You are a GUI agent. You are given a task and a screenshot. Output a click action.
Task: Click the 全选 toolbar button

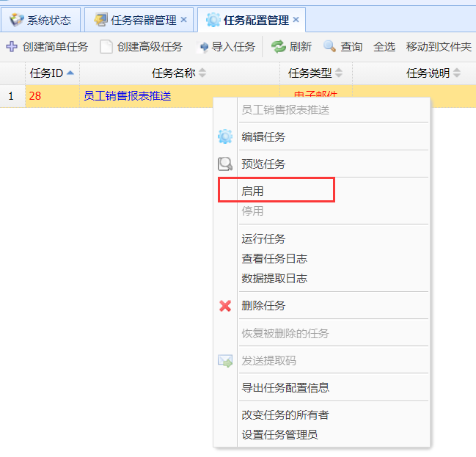[384, 47]
